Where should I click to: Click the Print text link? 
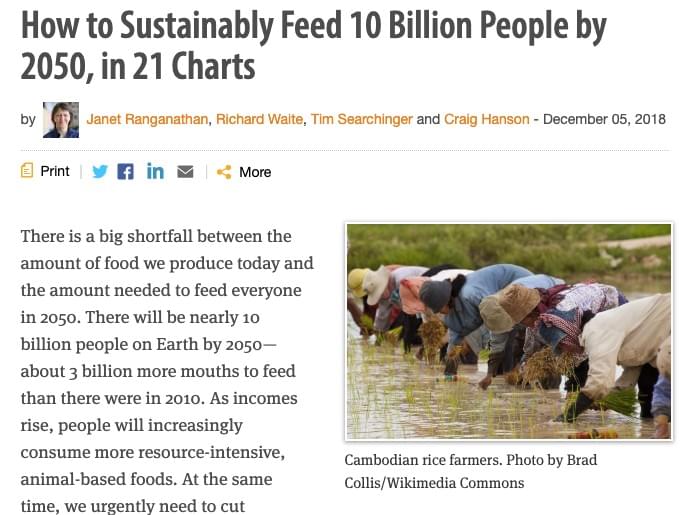pos(55,171)
